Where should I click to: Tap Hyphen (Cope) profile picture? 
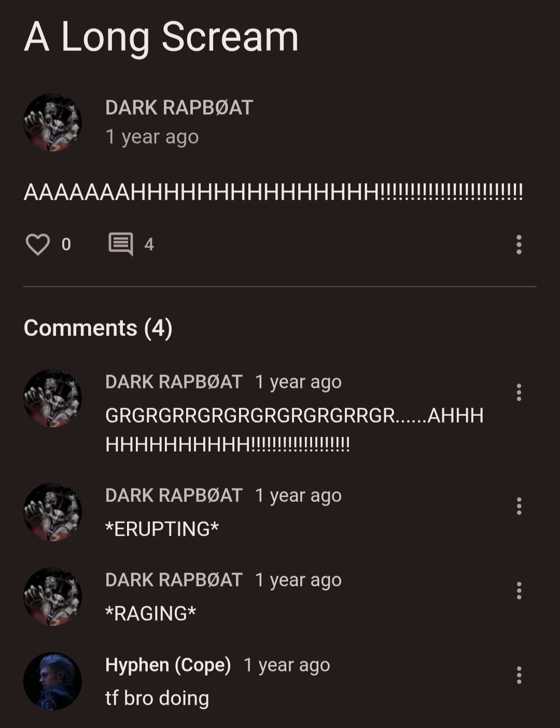52,681
